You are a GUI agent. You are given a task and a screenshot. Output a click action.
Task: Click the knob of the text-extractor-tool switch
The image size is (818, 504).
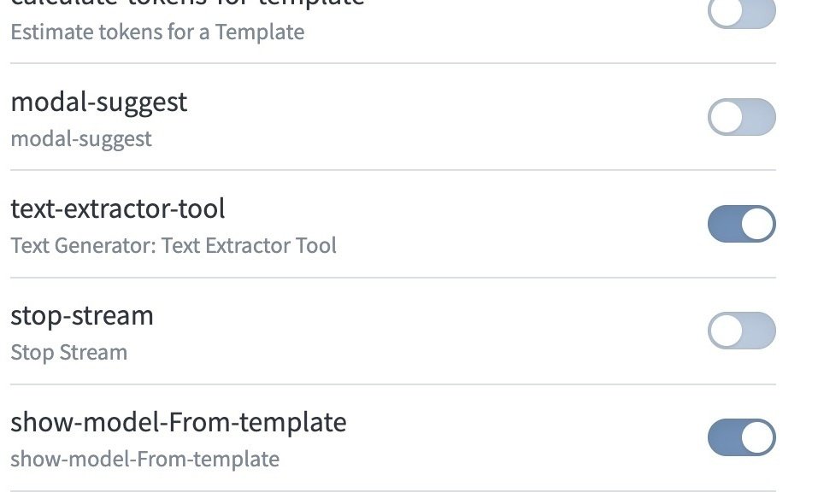(x=757, y=223)
